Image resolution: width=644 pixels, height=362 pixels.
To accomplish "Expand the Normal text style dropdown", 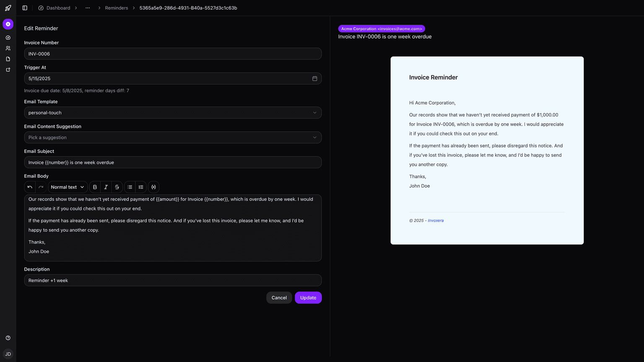I will (67, 187).
